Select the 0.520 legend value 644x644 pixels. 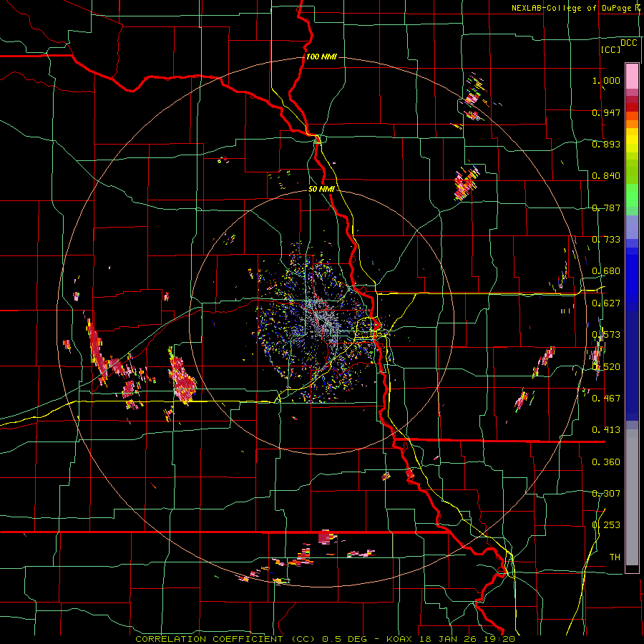pyautogui.click(x=606, y=367)
